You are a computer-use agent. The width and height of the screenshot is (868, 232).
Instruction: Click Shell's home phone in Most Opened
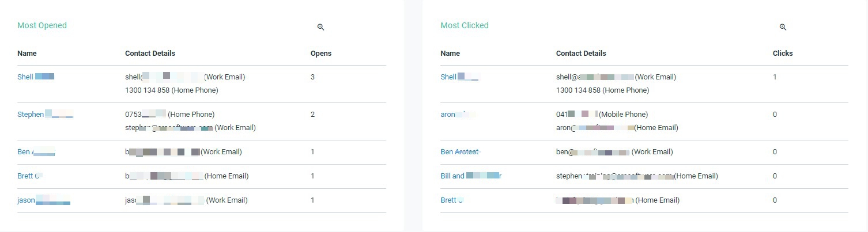172,90
